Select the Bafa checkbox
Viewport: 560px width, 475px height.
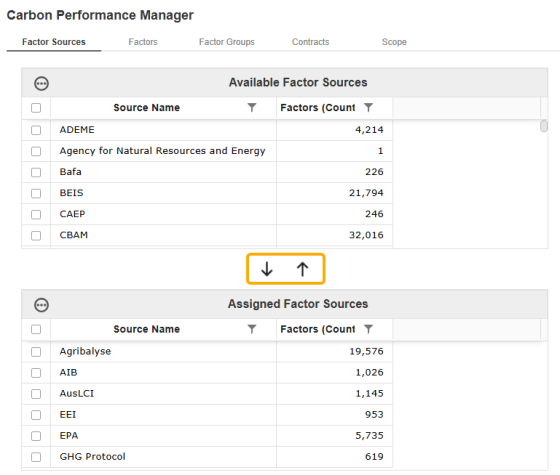[36, 172]
